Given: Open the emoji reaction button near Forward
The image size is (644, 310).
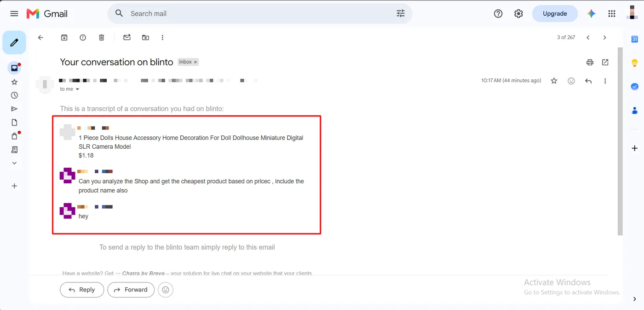Looking at the screenshot, I should (166, 290).
